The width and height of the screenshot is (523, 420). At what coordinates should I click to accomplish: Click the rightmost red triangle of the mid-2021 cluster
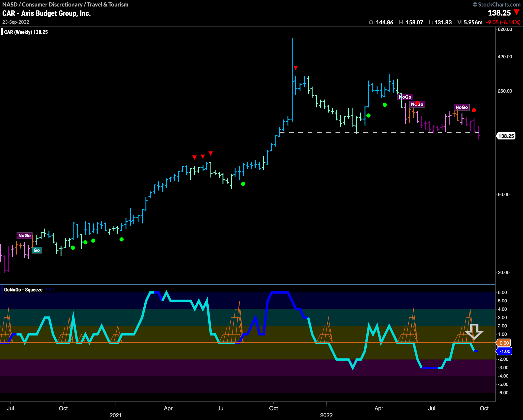click(210, 153)
